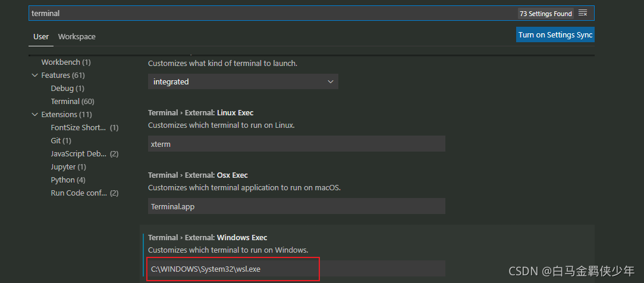The height and width of the screenshot is (283, 644).
Task: Select Git (1) extension settings
Action: [x=61, y=141]
